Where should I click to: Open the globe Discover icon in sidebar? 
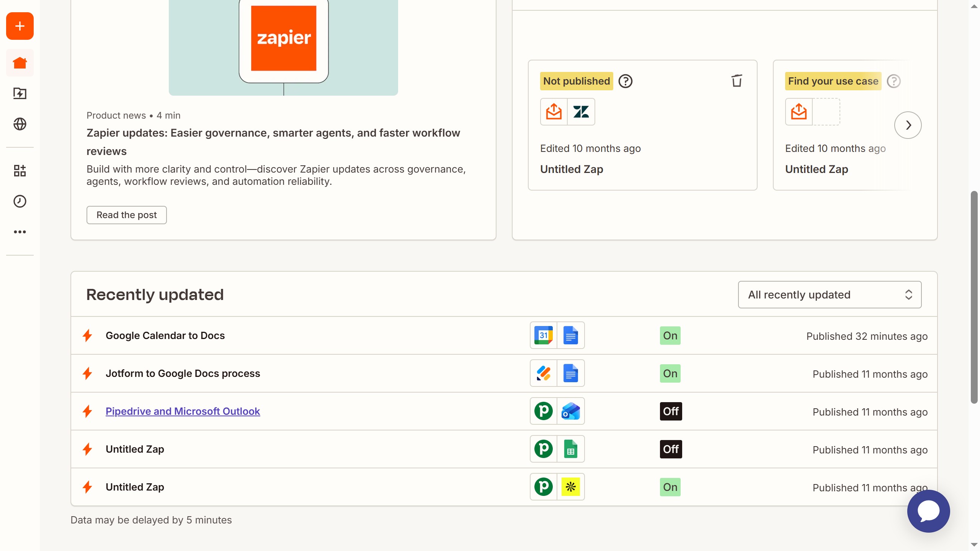[20, 124]
